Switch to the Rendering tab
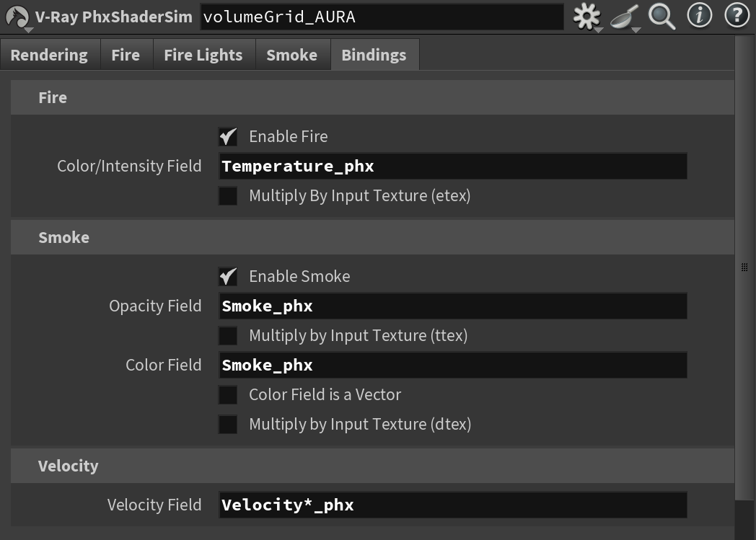This screenshot has width=756, height=540. tap(50, 55)
